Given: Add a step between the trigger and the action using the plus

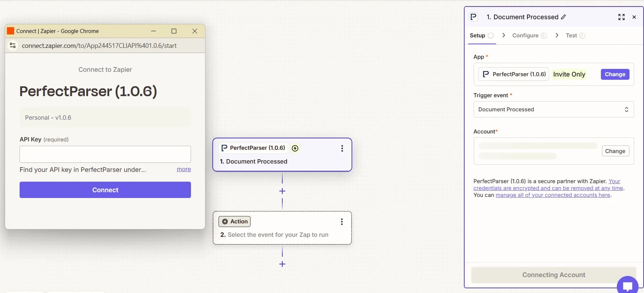Looking at the screenshot, I should pos(282,191).
